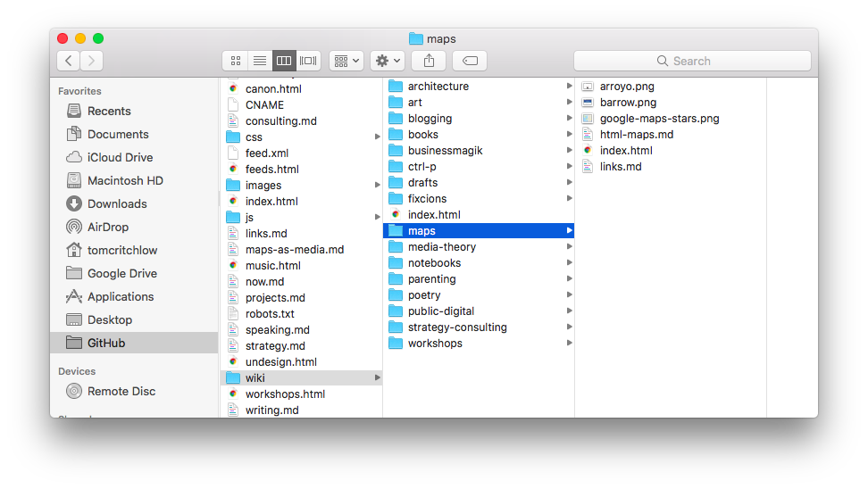Switch to cover flow view
The image size is (868, 489).
[308, 61]
